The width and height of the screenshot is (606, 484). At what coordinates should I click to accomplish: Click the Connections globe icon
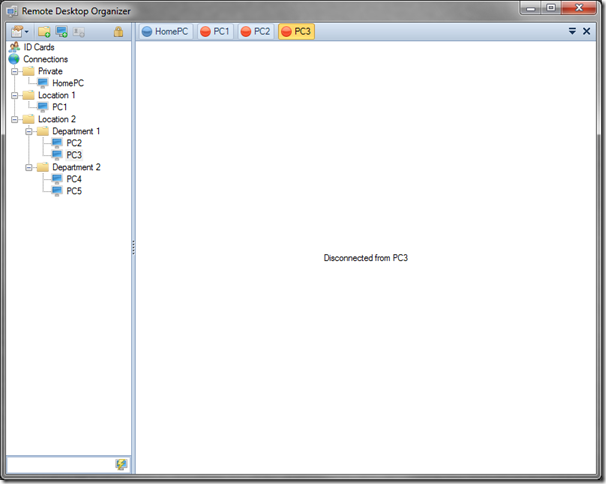pyautogui.click(x=14, y=59)
